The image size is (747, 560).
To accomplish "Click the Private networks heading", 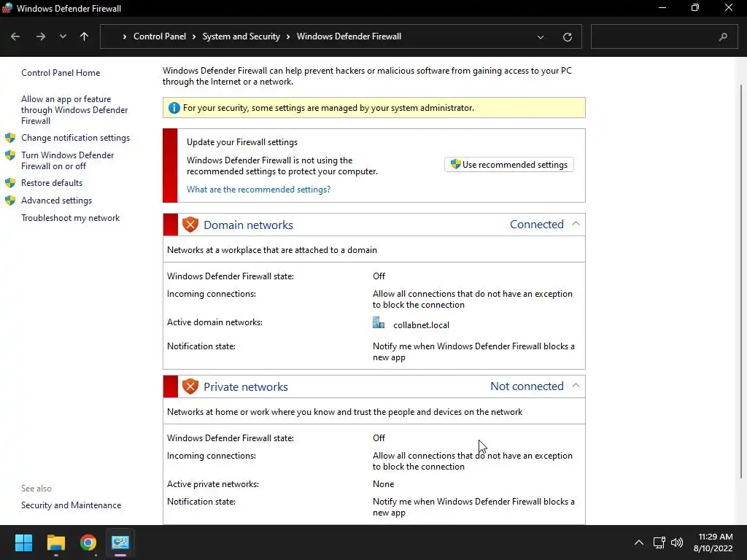I will [246, 386].
